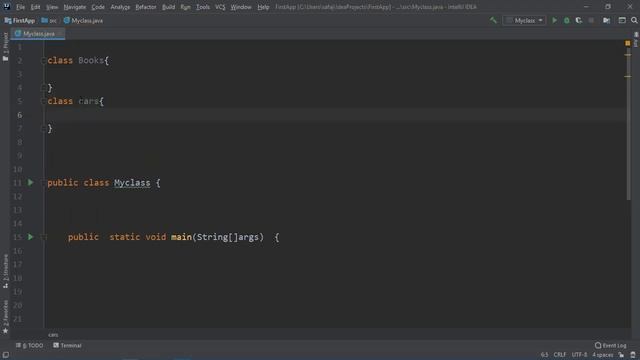Open the Project tool window sidebar
640x360 pixels.
click(x=5, y=47)
